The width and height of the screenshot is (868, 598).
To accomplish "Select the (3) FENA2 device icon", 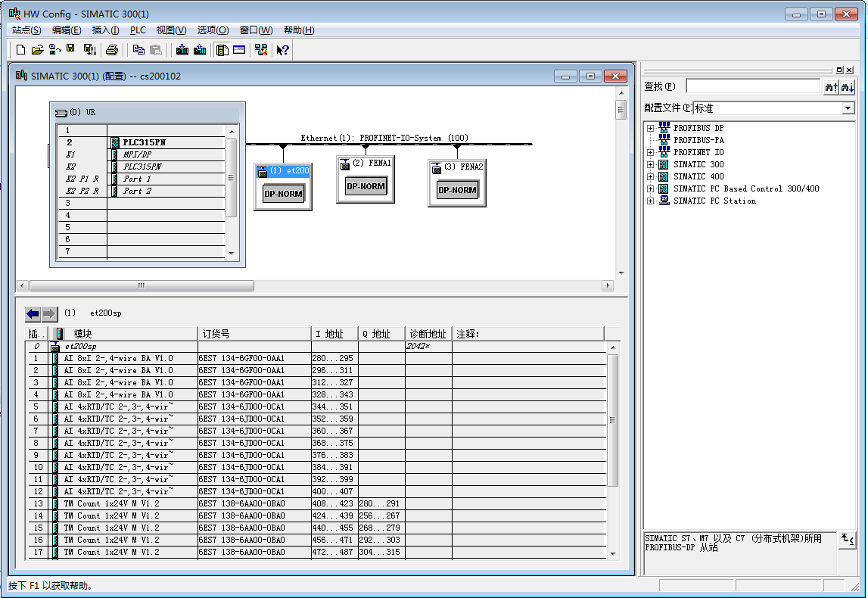I will click(x=457, y=183).
